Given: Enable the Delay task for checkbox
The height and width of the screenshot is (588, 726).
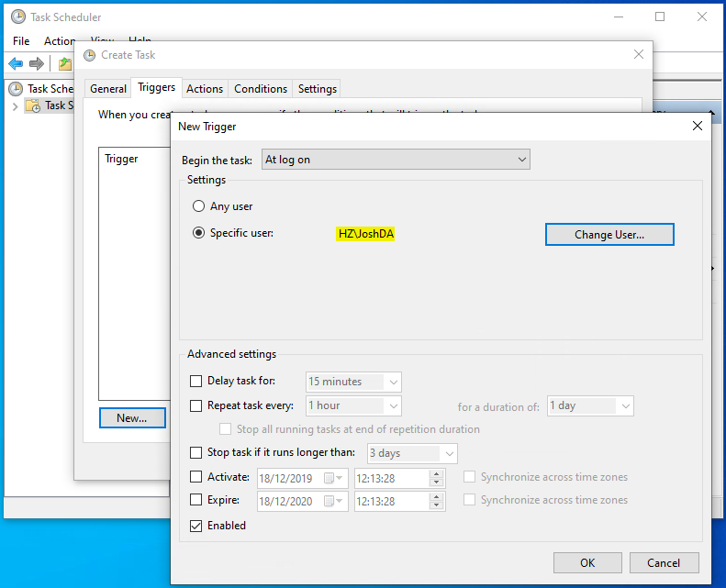Looking at the screenshot, I should click(195, 381).
